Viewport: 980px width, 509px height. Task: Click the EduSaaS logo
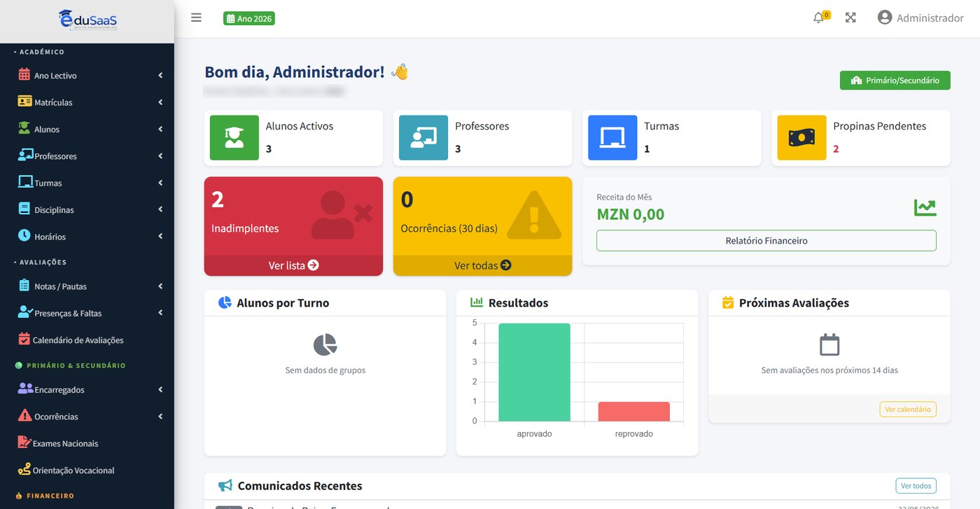[87, 20]
